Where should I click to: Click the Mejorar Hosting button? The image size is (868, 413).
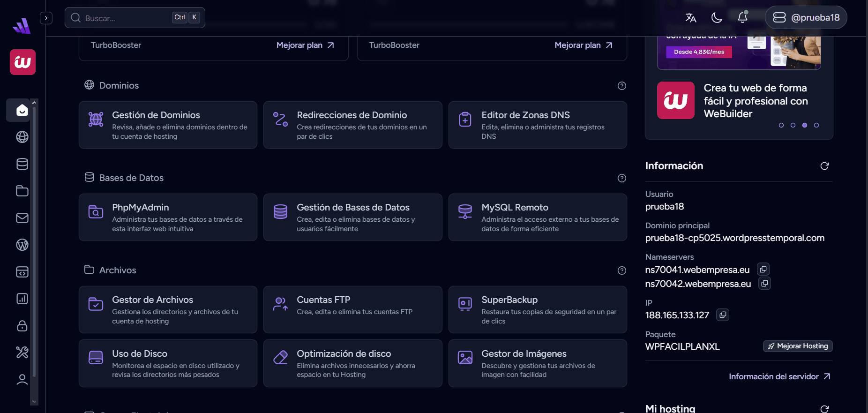pos(798,346)
